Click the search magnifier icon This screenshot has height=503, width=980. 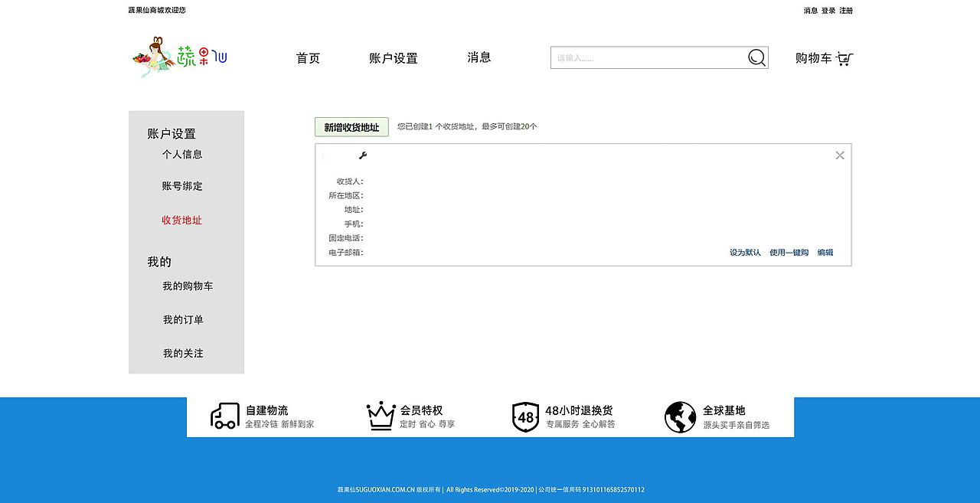pos(756,57)
